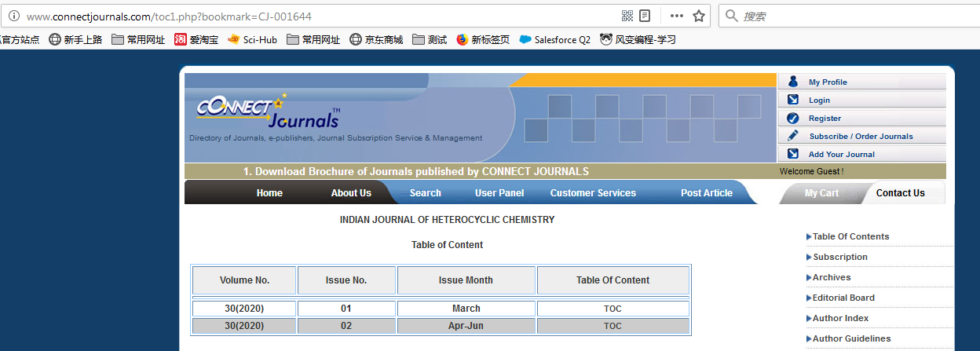Open page actions three-dots menu

[676, 16]
